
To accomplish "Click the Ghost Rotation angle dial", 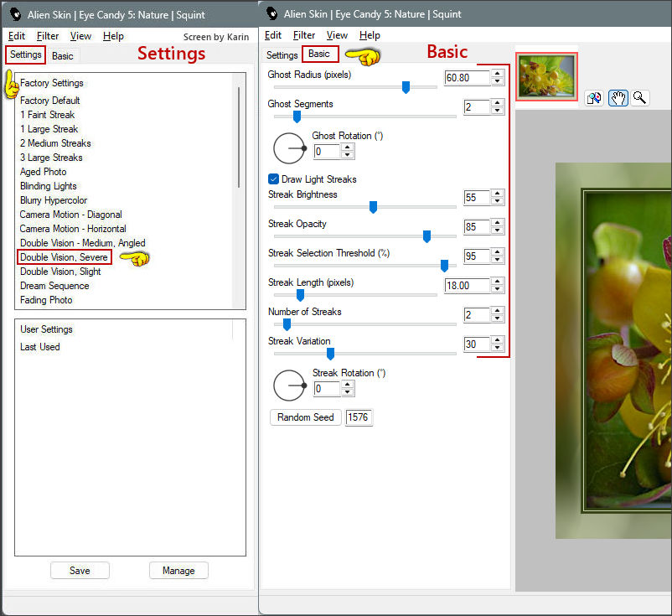I will click(x=289, y=148).
